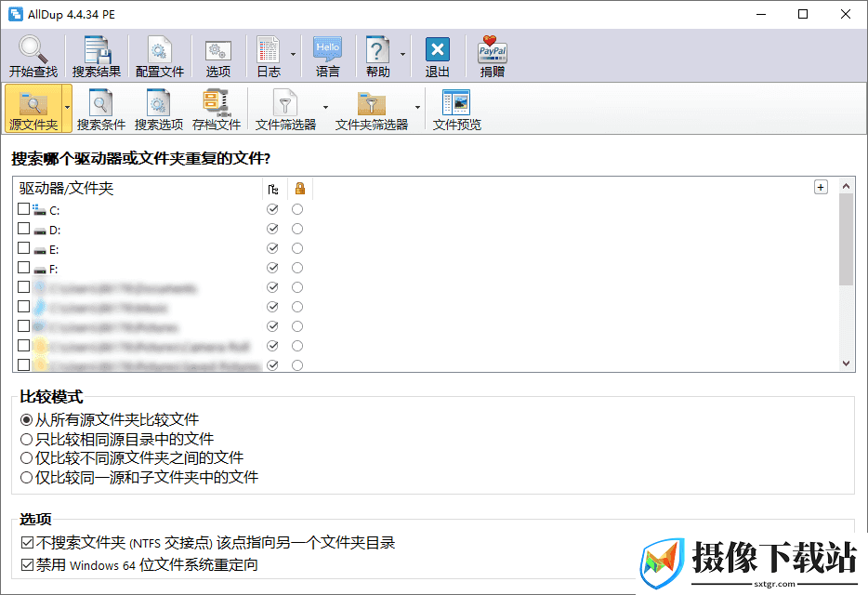Click the folder list scrollbar thumb

pyautogui.click(x=846, y=239)
